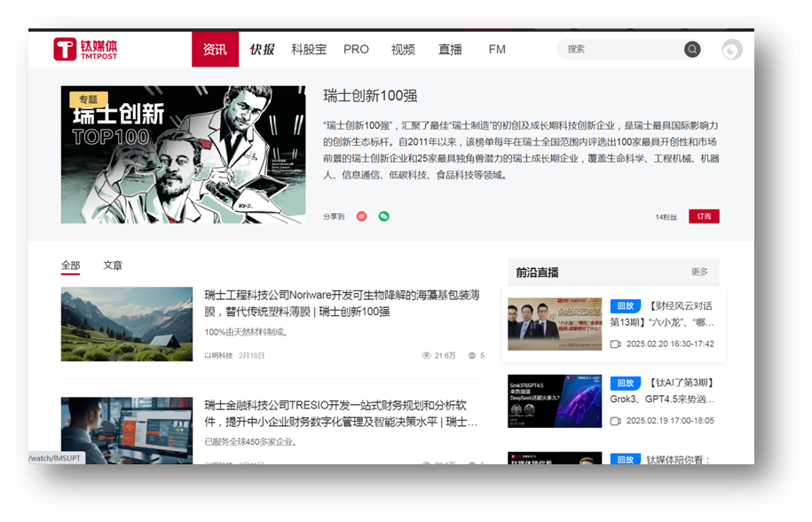Screen dimensions: 812x522
Task: Click 回放 badge on 钛AI了第3期 item
Action: click(x=626, y=384)
